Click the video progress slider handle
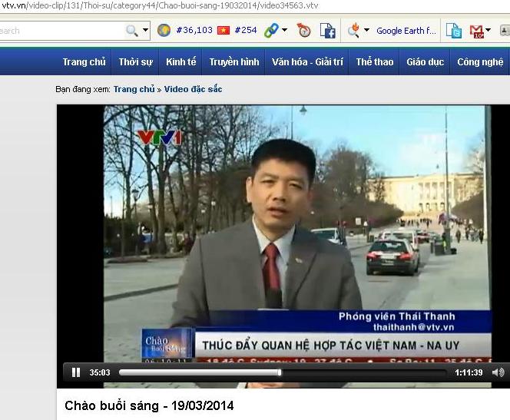510x420 pixels. click(x=280, y=372)
